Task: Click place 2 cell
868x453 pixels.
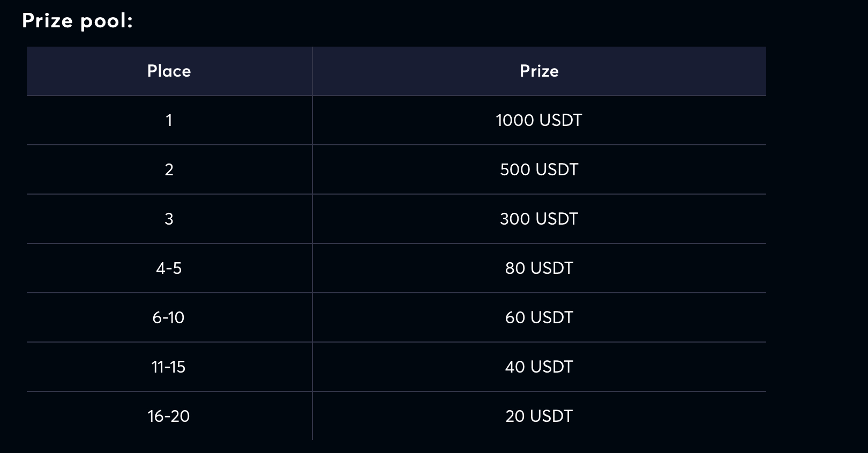Action: pyautogui.click(x=169, y=170)
